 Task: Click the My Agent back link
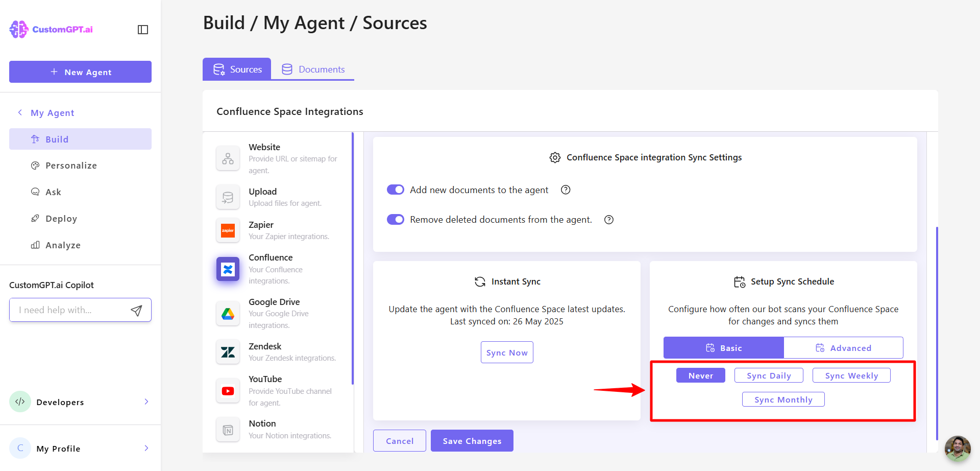[53, 113]
